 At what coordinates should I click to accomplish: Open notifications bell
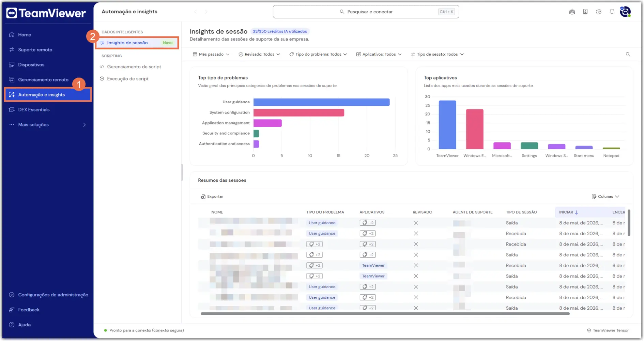pos(612,12)
